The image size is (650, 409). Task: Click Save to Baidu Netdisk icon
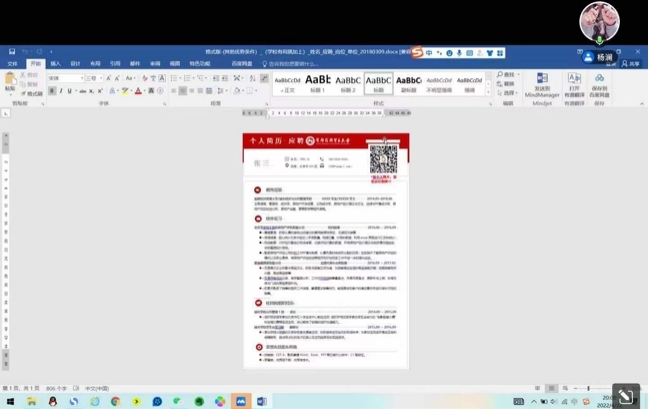(599, 84)
